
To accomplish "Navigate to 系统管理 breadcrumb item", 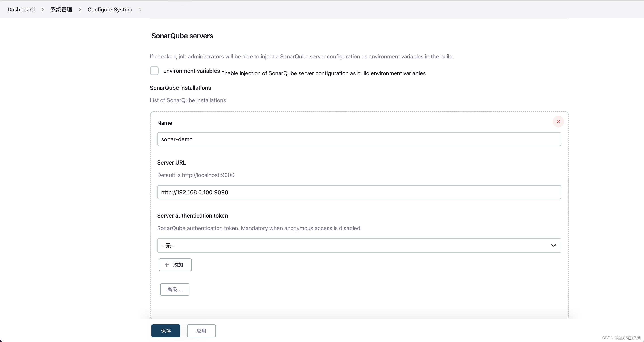I will pyautogui.click(x=61, y=9).
